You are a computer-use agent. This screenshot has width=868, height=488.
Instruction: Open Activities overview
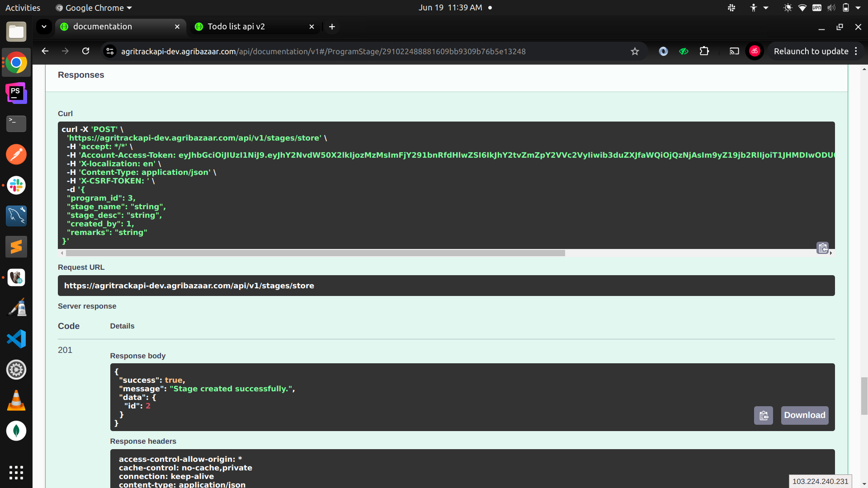click(x=23, y=8)
